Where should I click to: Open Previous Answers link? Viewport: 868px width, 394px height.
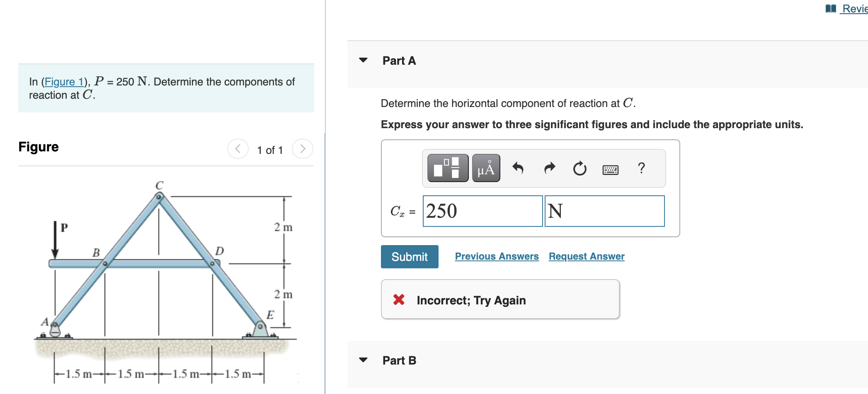497,256
